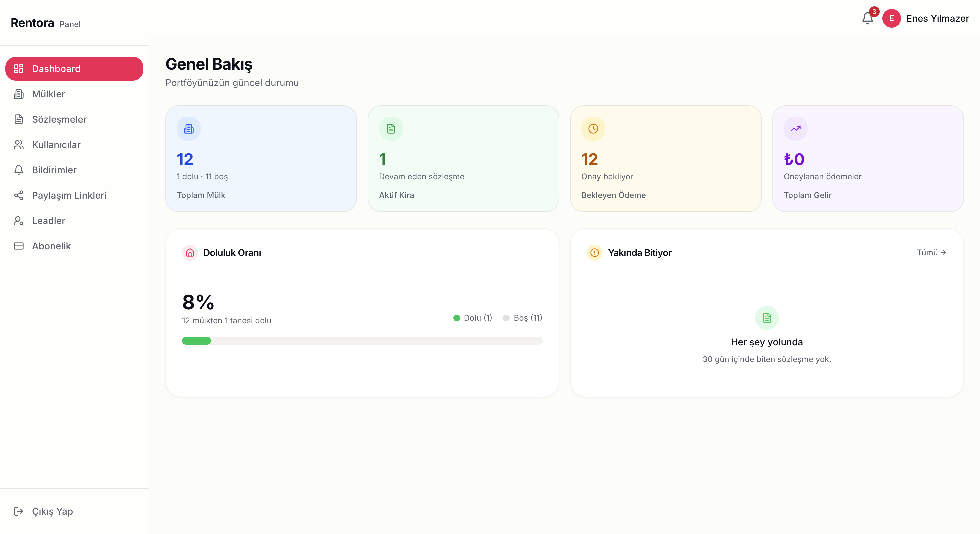Open Tümü to expand Yakında Bitiyor list
Image resolution: width=980 pixels, height=534 pixels.
(931, 252)
